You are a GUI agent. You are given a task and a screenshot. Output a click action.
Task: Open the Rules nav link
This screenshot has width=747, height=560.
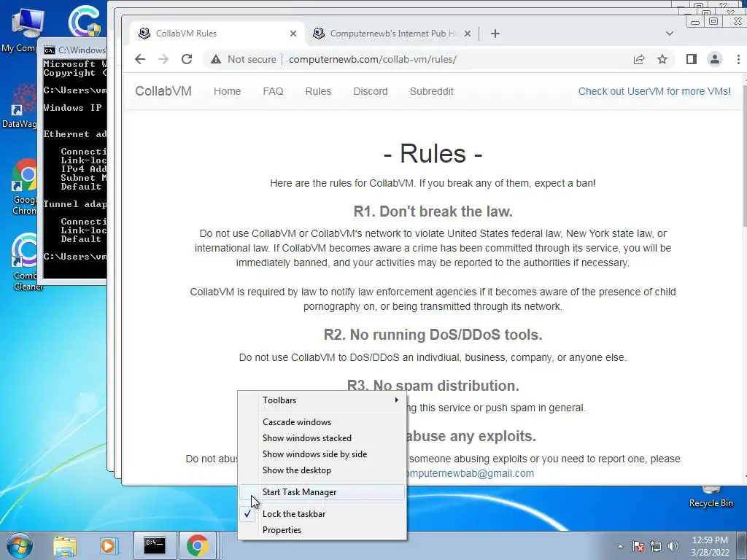(x=318, y=91)
